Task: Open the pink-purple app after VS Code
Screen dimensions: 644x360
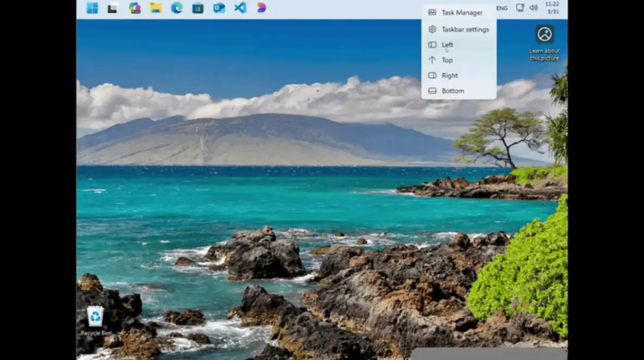Action: [262, 8]
